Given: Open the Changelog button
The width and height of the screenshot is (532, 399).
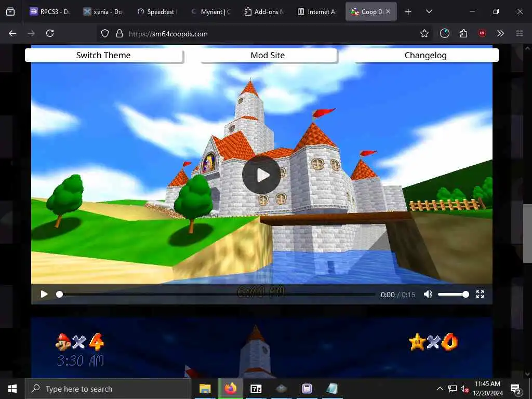Looking at the screenshot, I should (x=426, y=55).
